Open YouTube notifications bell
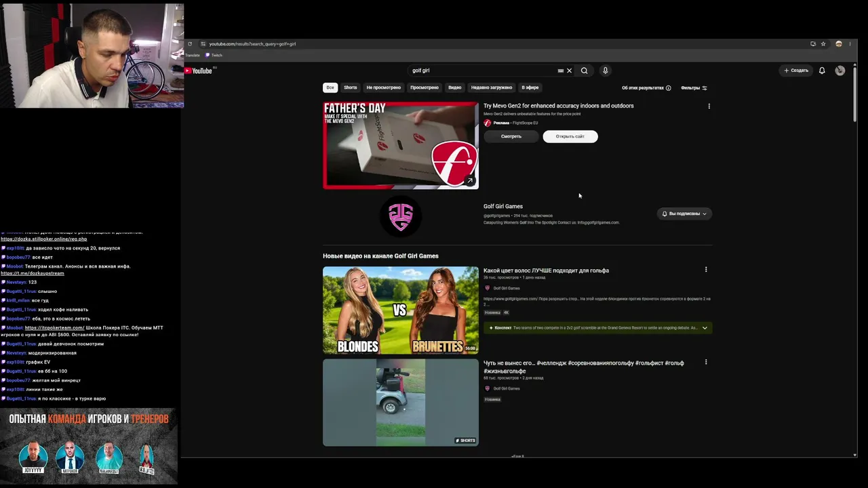 tap(822, 70)
